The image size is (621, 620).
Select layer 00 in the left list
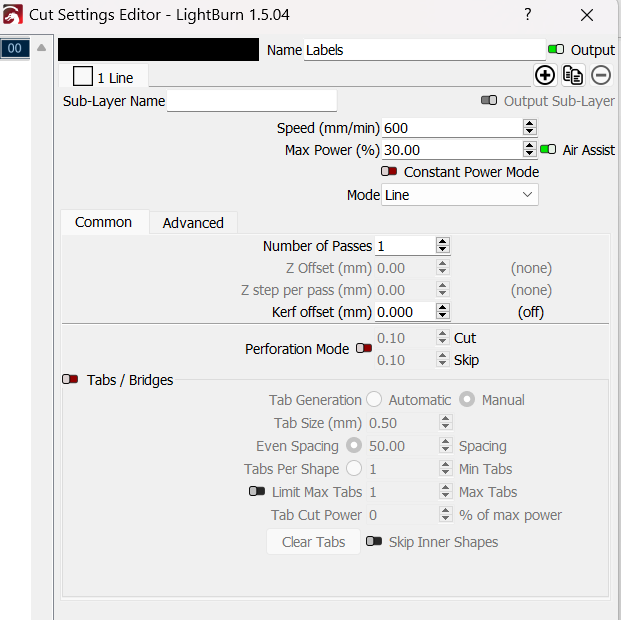click(15, 48)
